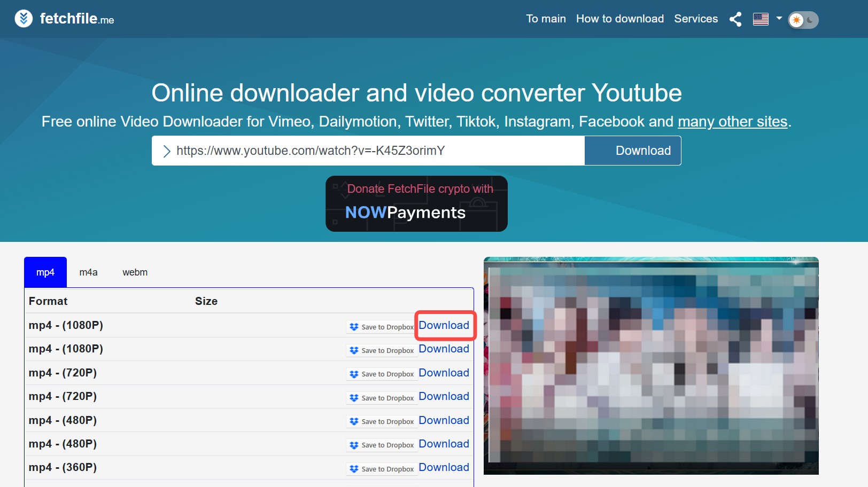Select the mp4 tab
The image size is (868, 487).
(x=45, y=272)
